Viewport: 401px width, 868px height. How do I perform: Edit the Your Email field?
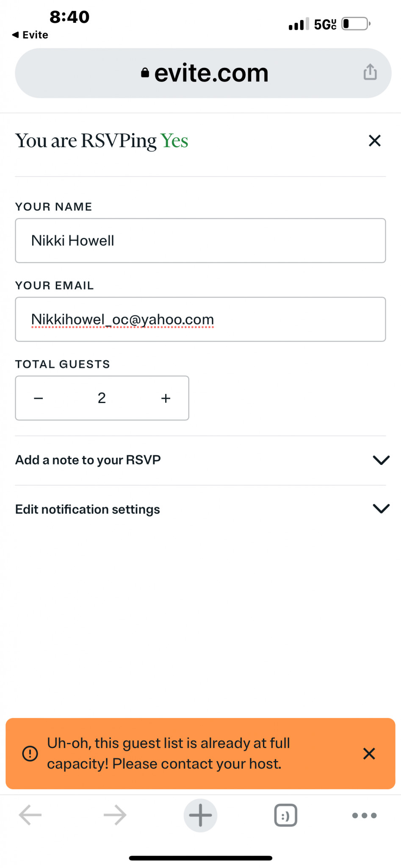pyautogui.click(x=200, y=320)
